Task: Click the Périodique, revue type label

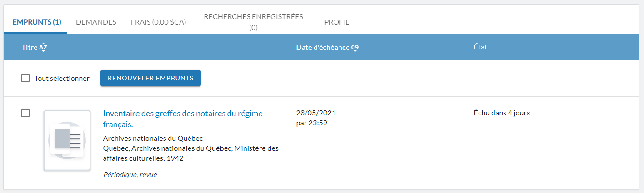Action: [x=130, y=174]
